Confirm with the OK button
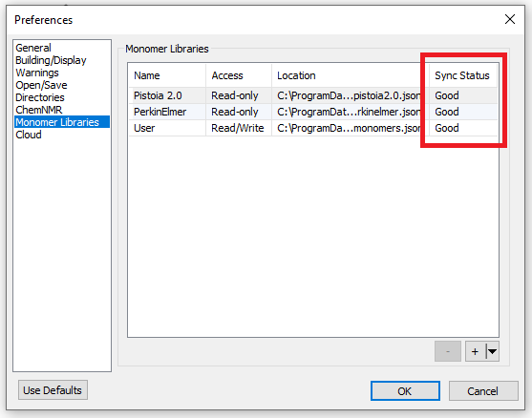The width and height of the screenshot is (532, 418). (x=405, y=391)
